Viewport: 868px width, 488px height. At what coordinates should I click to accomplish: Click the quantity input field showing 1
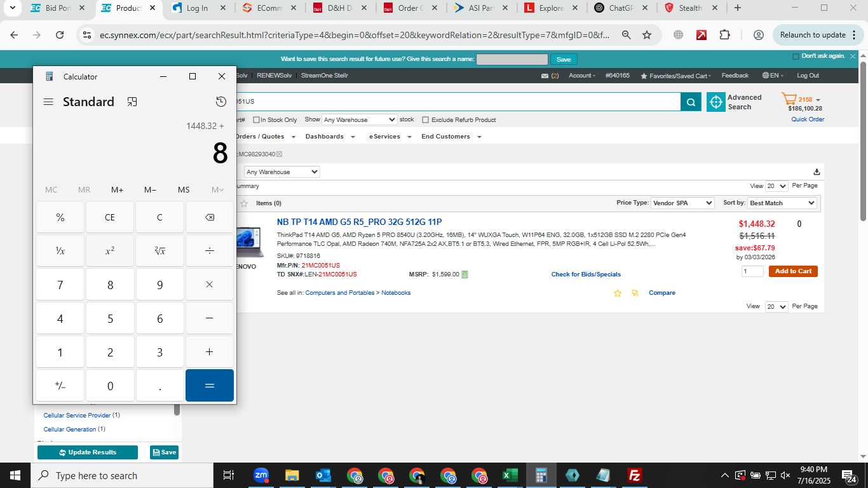752,271
